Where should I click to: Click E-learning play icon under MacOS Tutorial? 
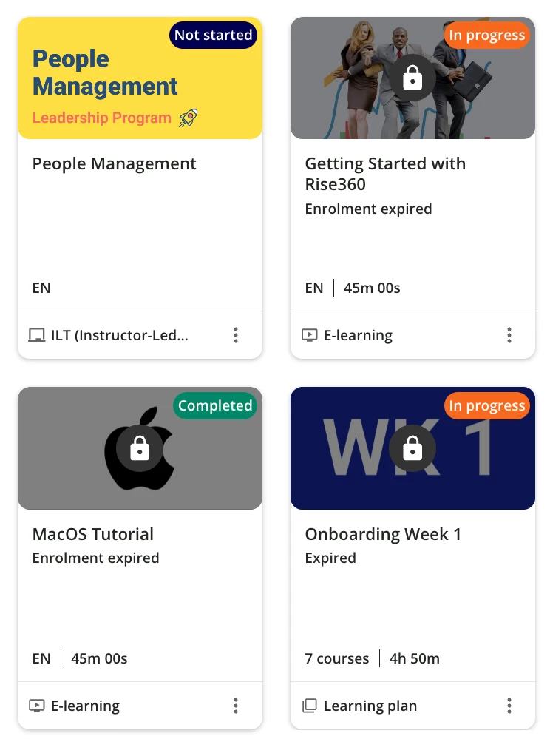(x=37, y=706)
